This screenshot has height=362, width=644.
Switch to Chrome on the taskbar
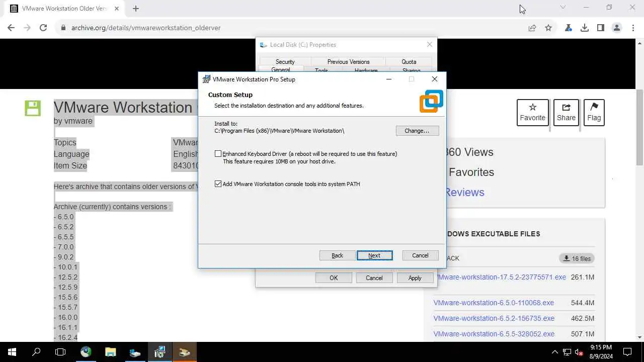point(86,352)
